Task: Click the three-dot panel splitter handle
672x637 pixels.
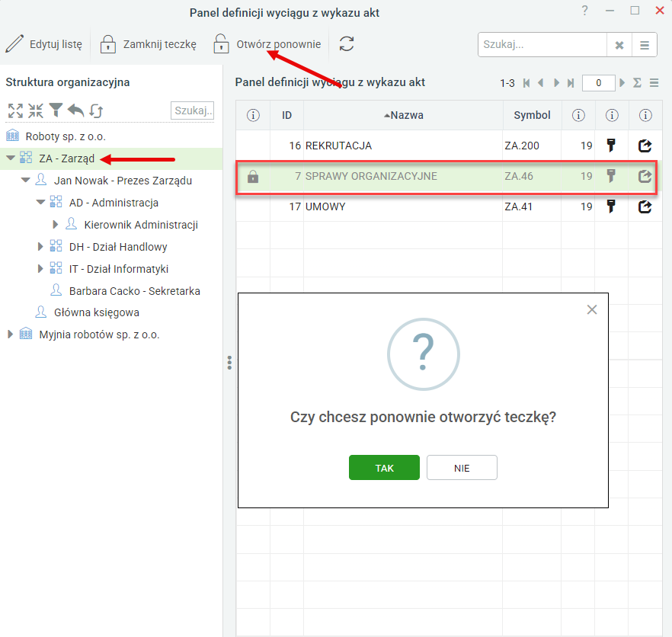Action: [x=230, y=363]
